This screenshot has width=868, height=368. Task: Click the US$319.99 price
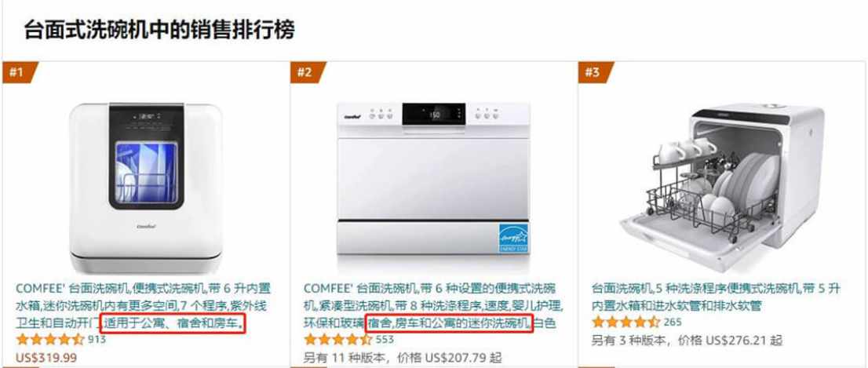(46, 358)
